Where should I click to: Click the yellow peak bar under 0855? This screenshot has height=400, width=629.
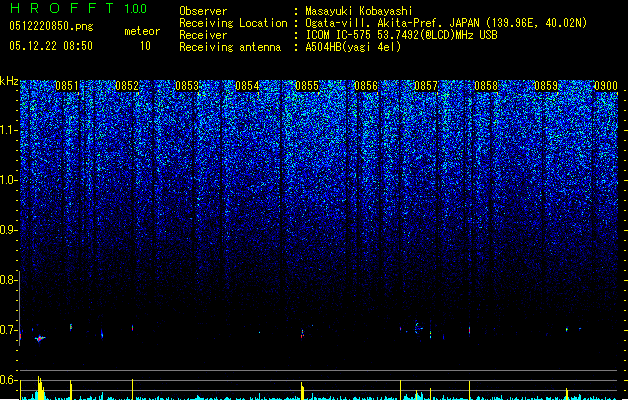pyautogui.click(x=302, y=391)
